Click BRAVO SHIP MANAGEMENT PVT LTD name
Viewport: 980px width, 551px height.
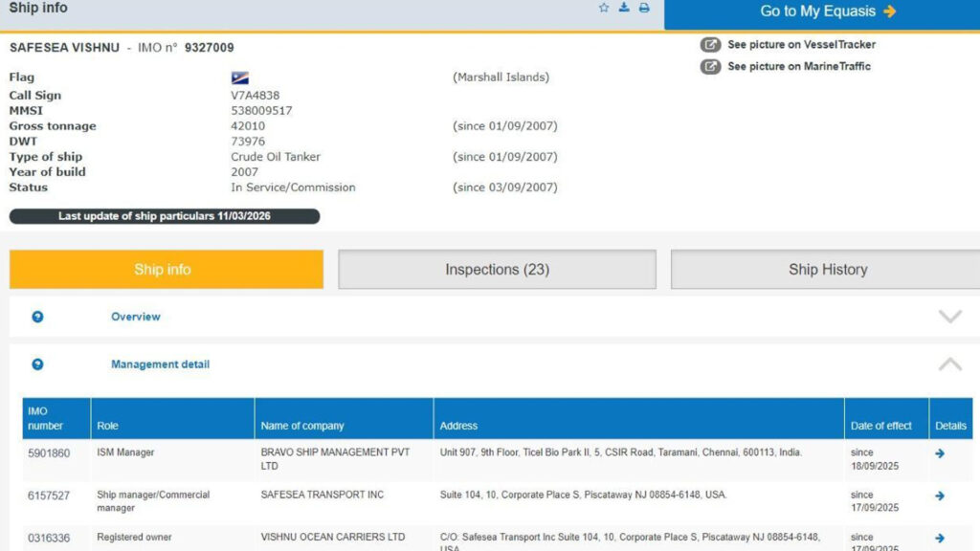click(x=335, y=459)
